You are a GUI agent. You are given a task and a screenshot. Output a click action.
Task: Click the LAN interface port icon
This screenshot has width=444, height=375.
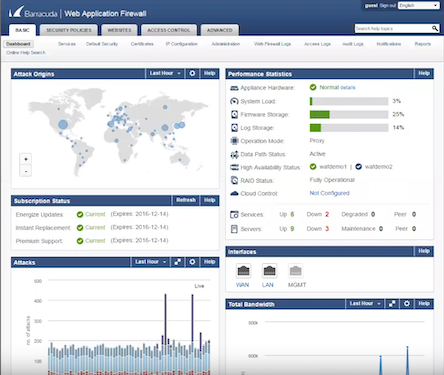[x=269, y=271]
